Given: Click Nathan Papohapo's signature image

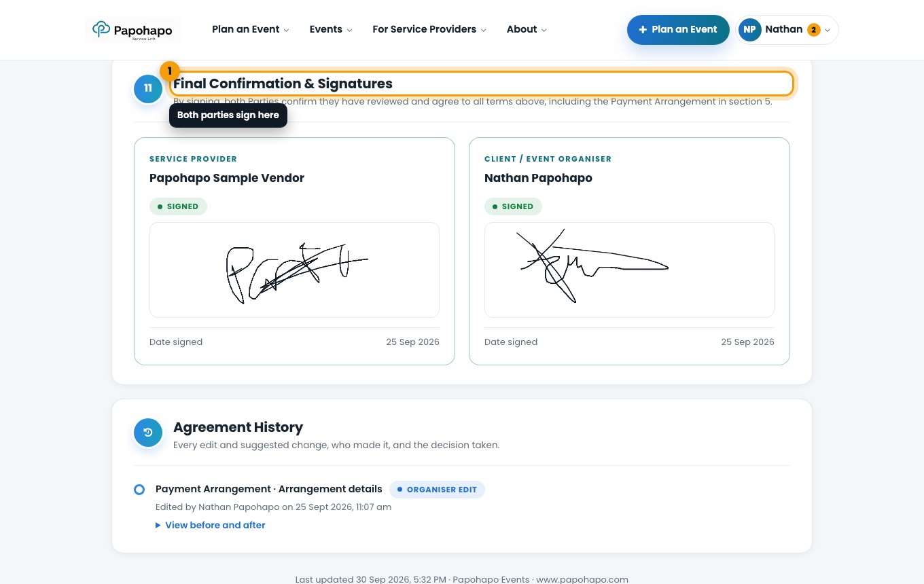Looking at the screenshot, I should click(629, 270).
